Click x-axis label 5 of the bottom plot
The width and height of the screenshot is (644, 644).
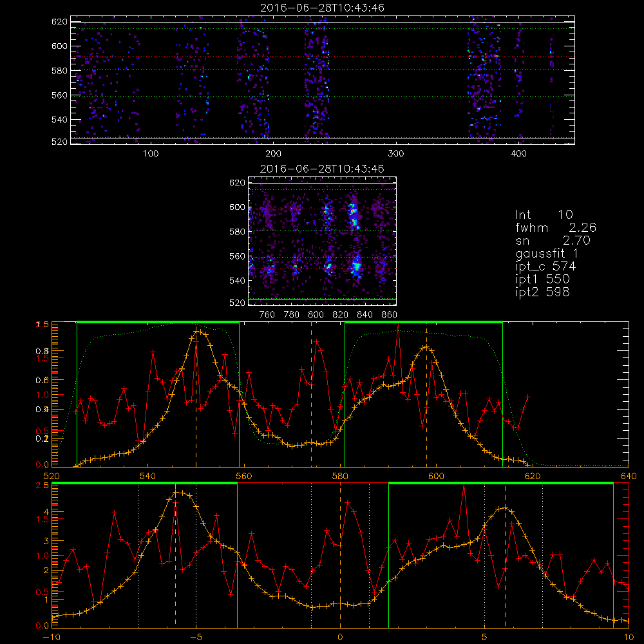(x=485, y=638)
